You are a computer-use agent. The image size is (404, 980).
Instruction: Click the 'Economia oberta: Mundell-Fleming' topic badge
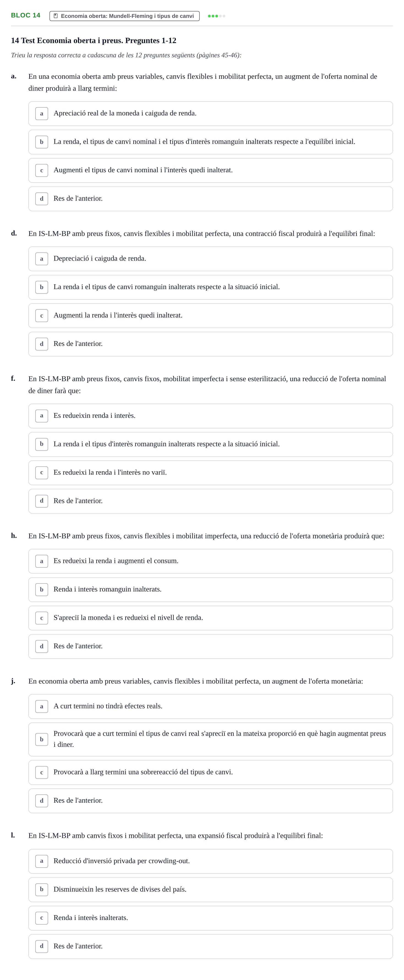[x=124, y=16]
